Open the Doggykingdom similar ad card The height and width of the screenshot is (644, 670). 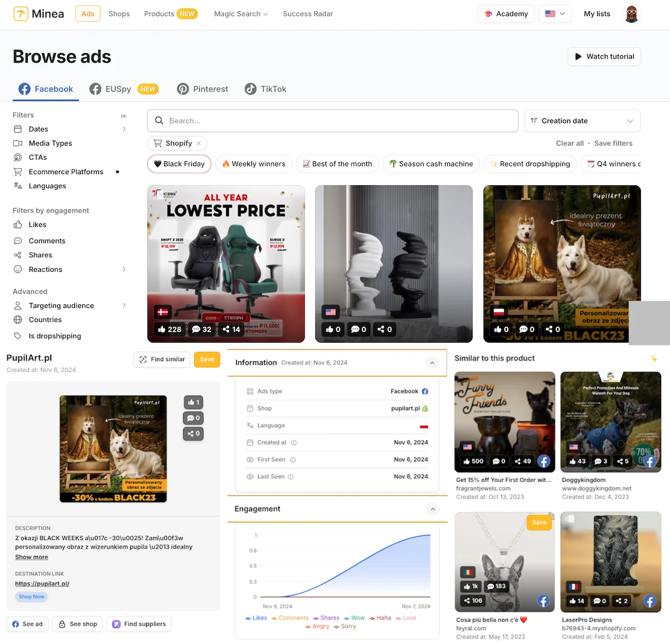(x=611, y=436)
